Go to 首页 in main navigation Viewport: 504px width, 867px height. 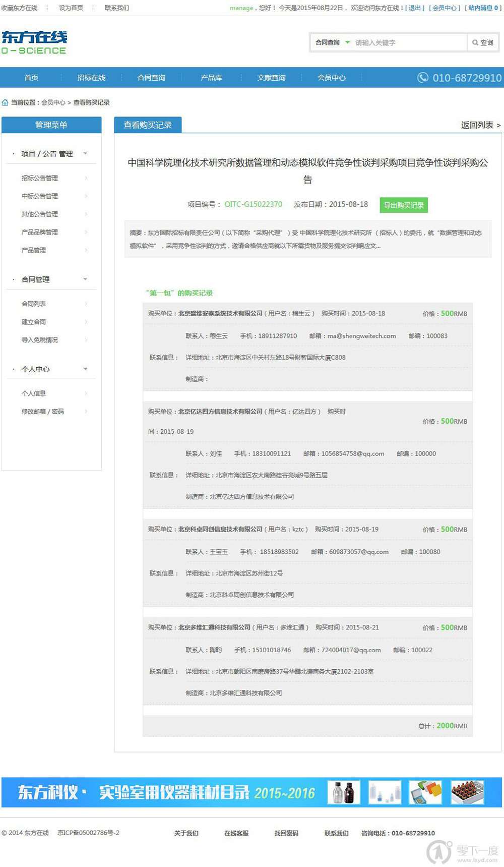[31, 78]
